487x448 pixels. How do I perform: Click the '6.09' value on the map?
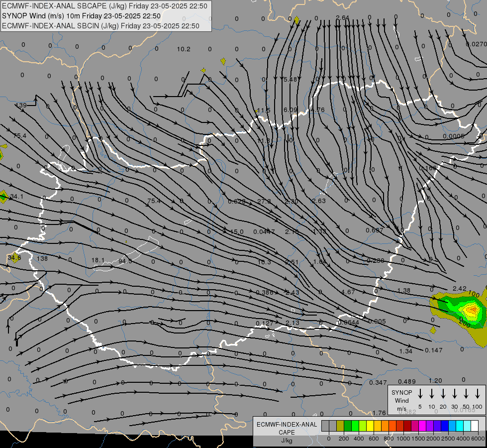coord(291,110)
